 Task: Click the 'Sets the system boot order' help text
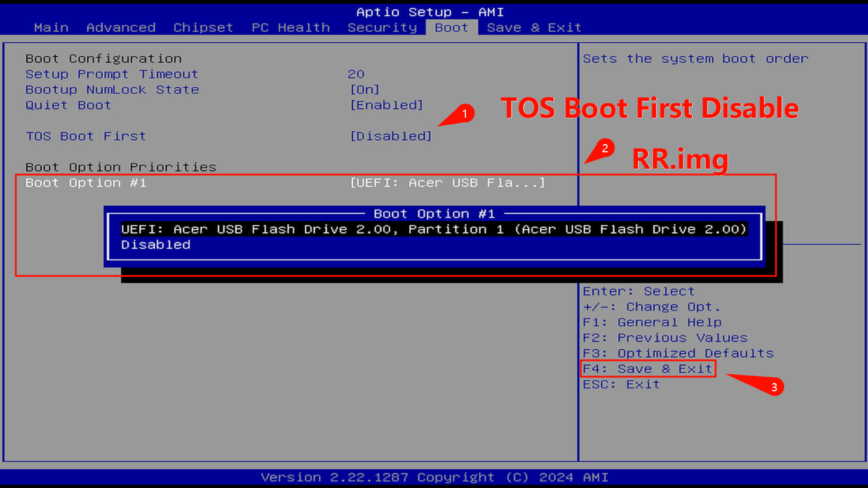click(x=696, y=59)
